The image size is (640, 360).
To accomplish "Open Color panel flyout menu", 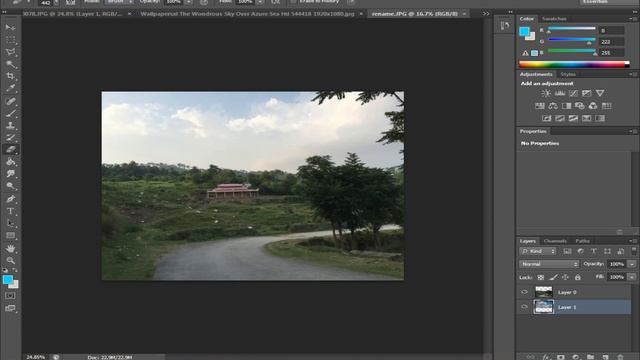I will 633,19.
